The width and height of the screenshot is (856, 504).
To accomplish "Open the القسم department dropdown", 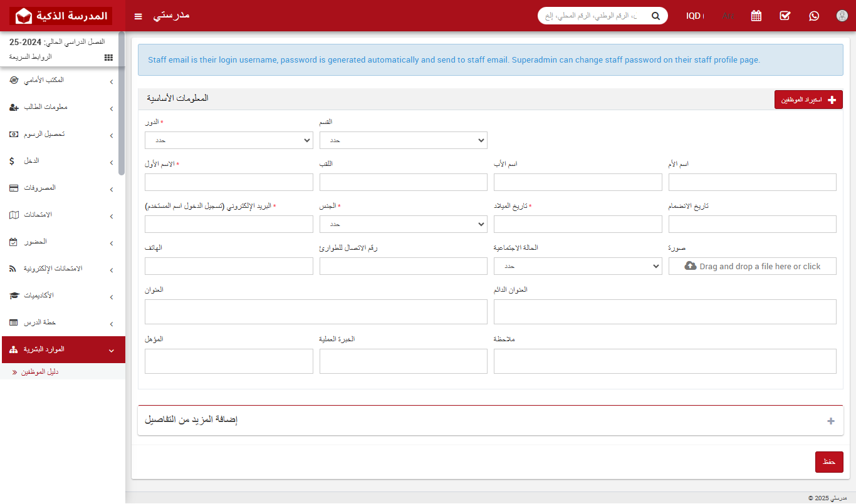I will coord(403,140).
